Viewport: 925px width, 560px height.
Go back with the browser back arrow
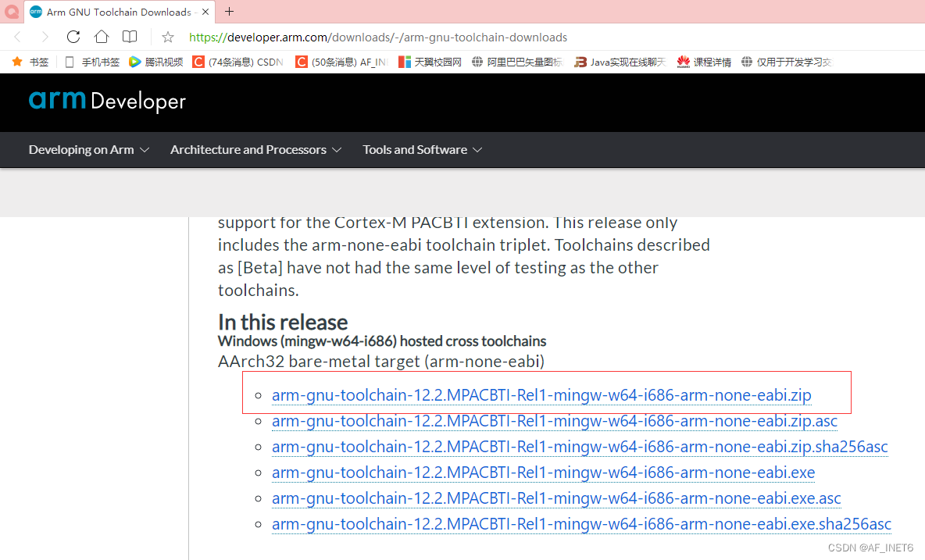click(18, 37)
